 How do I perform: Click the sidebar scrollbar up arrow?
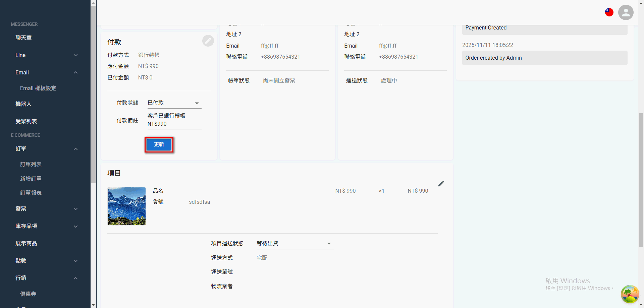(x=94, y=3)
